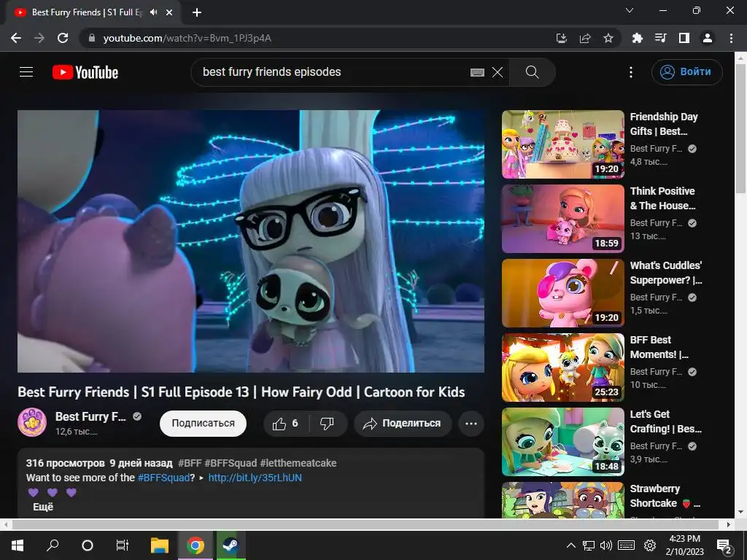Open Chrome's three-dot menu
The width and height of the screenshot is (747, 560).
click(x=731, y=38)
